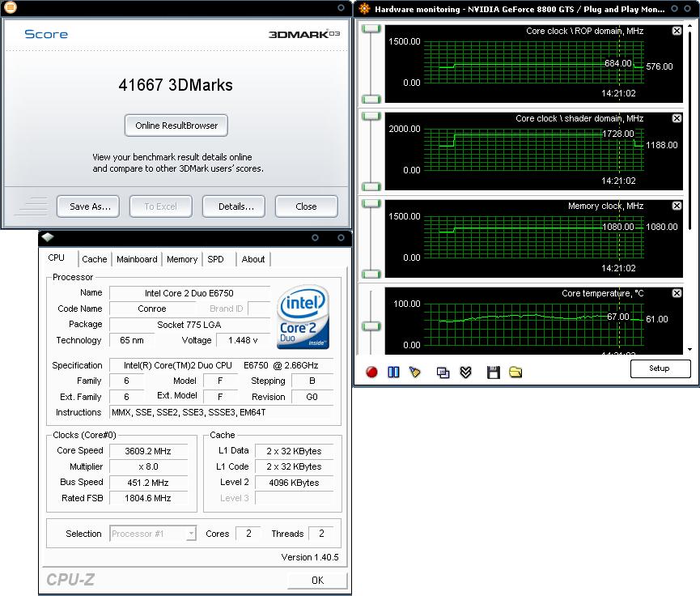Open a log file with the yellow folder icon
The image size is (700, 596).
(515, 372)
